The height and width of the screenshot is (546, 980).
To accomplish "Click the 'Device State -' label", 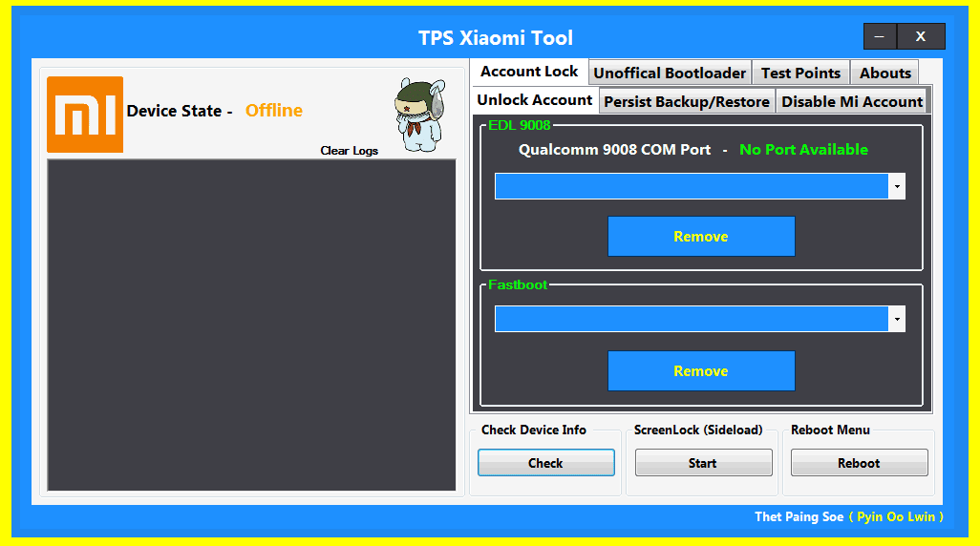I will point(180,111).
